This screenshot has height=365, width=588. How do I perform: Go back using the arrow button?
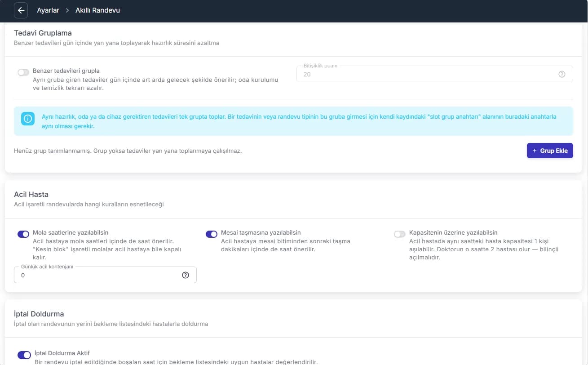coord(21,10)
